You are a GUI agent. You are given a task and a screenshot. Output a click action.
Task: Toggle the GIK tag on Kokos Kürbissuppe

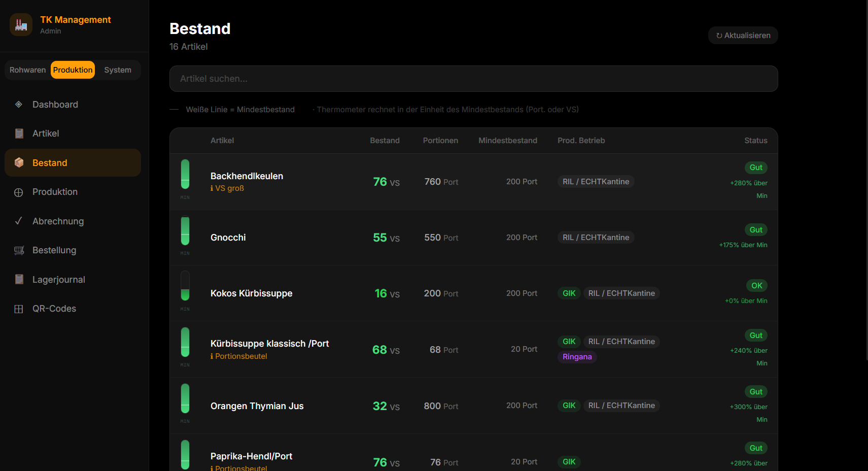[569, 293]
